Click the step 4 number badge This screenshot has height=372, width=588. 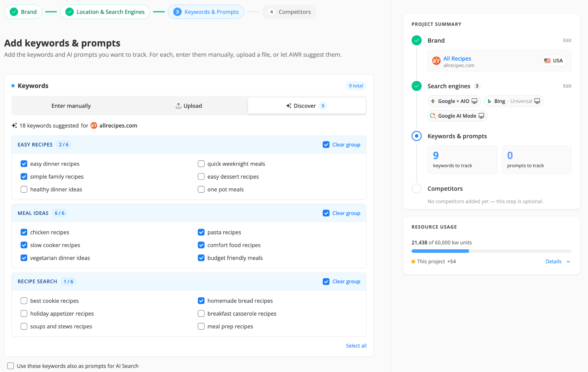271,12
